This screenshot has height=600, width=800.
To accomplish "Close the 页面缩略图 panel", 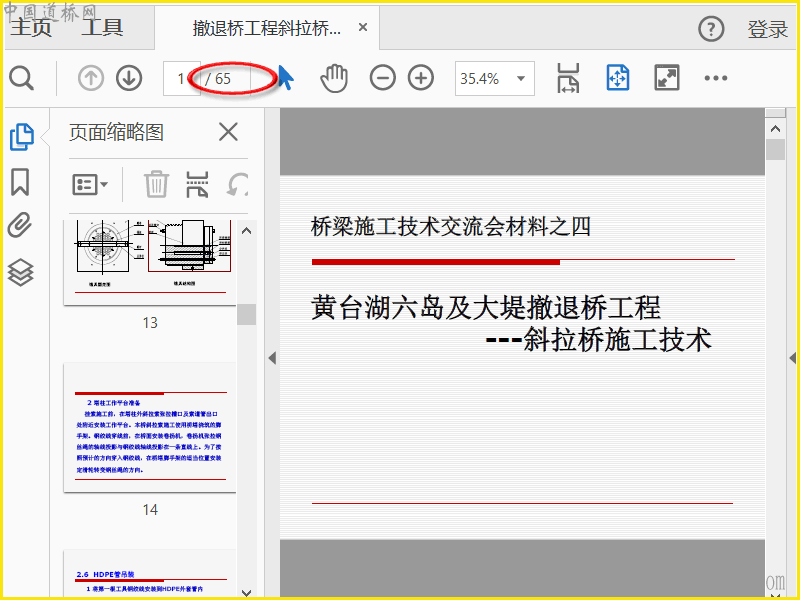I will [x=228, y=132].
